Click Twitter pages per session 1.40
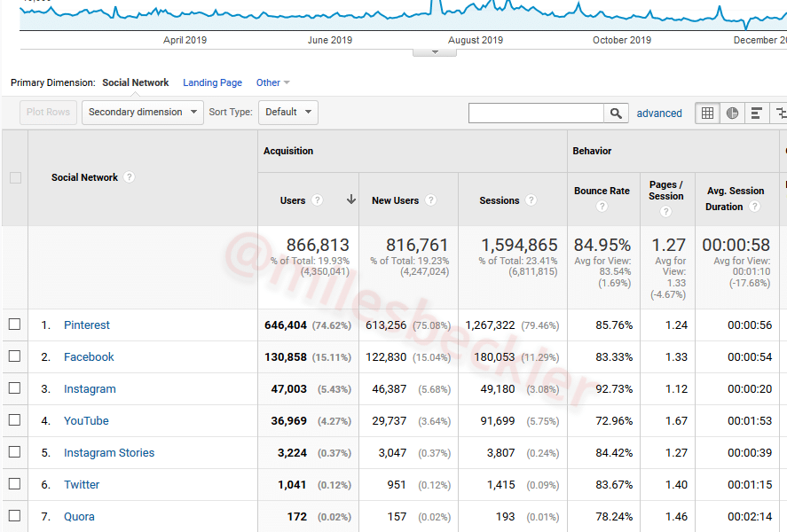Screen dimensions: 787x532 coord(676,485)
